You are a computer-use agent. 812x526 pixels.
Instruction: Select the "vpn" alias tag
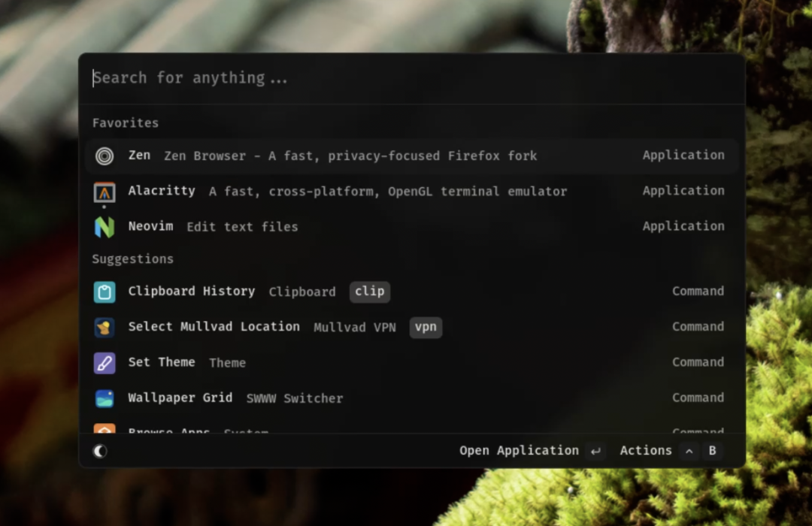coord(426,327)
